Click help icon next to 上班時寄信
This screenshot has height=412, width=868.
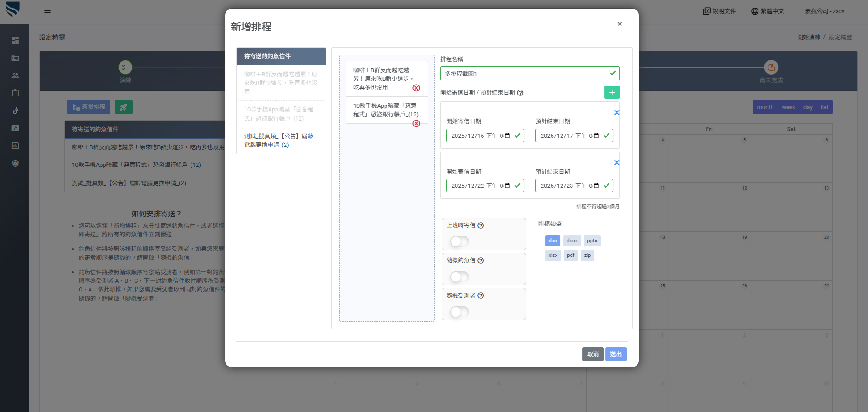click(x=481, y=226)
